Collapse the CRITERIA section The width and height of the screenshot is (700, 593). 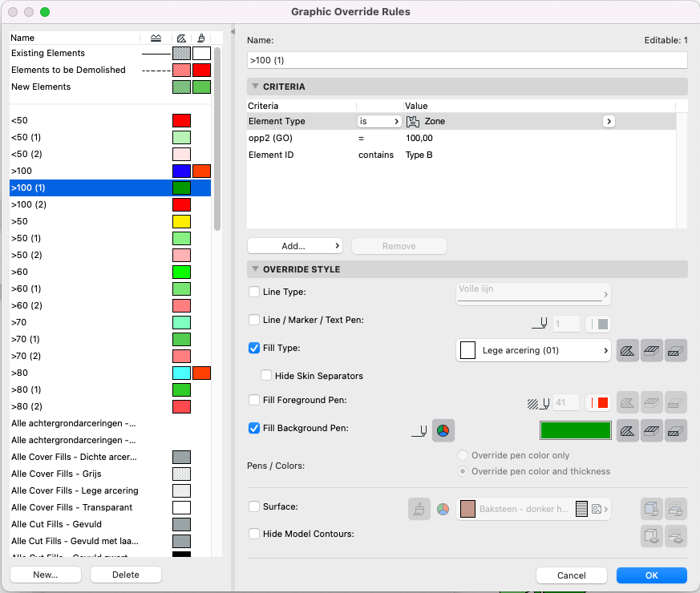point(255,86)
